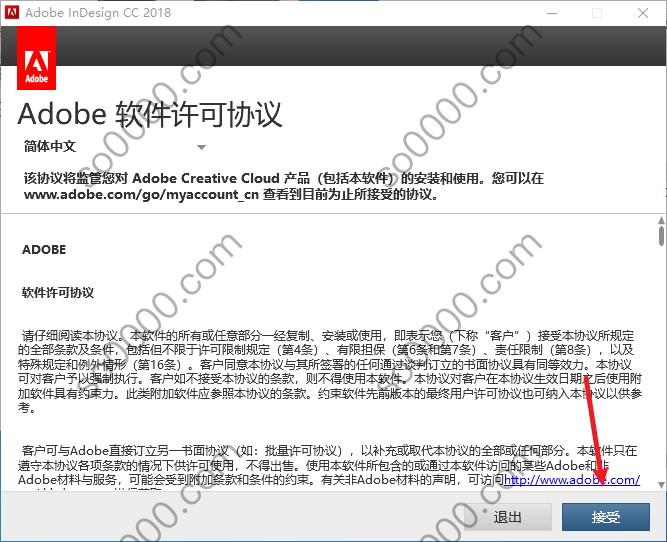The width and height of the screenshot is (667, 542).
Task: Click the 接受 button to accept the agreement
Action: point(606,516)
